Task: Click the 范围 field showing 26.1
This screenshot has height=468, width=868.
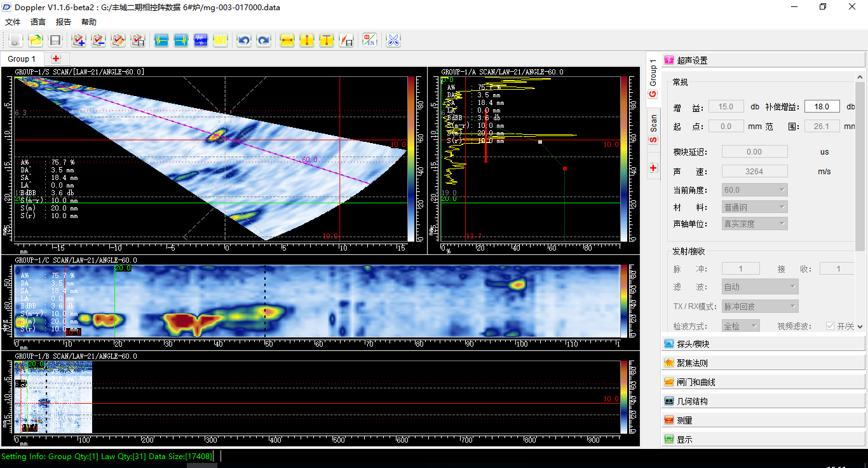Action: tap(822, 126)
